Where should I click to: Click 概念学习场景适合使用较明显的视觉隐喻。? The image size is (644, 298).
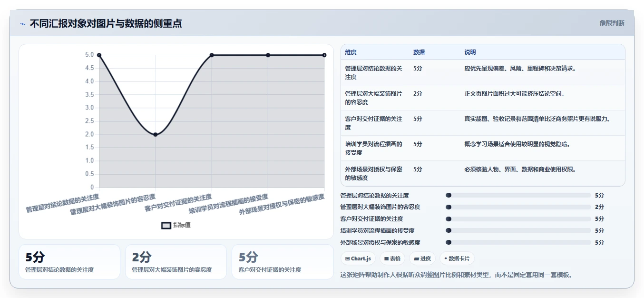coord(517,144)
